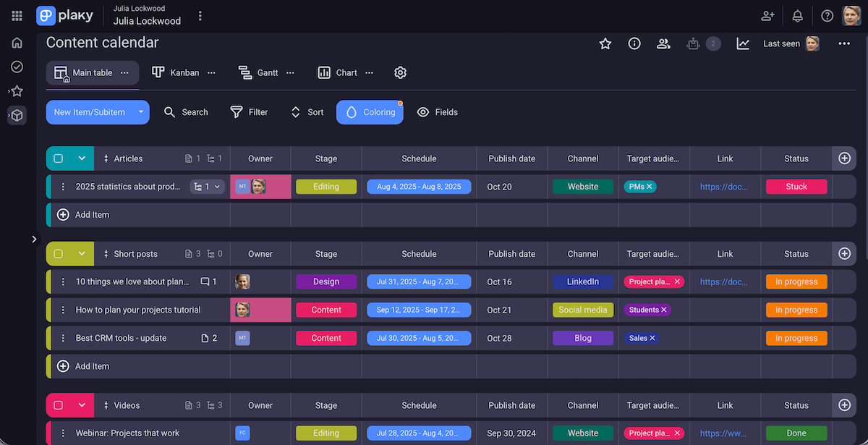The height and width of the screenshot is (445, 868).
Task: Click the star to favorite the board
Action: pos(605,43)
